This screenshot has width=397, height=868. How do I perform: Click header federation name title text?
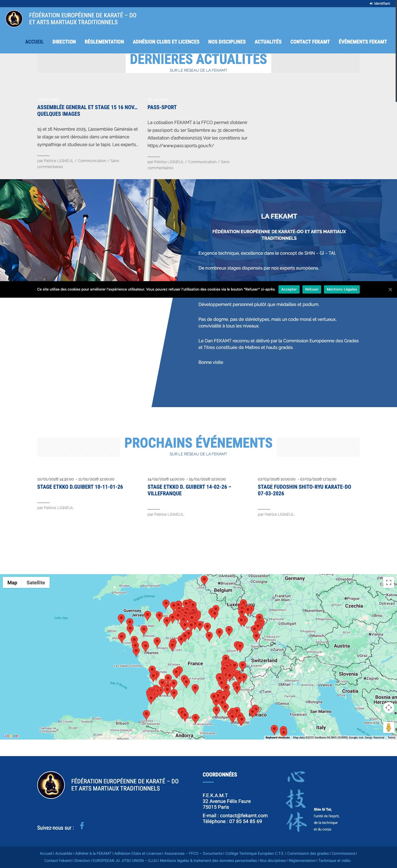82,18
